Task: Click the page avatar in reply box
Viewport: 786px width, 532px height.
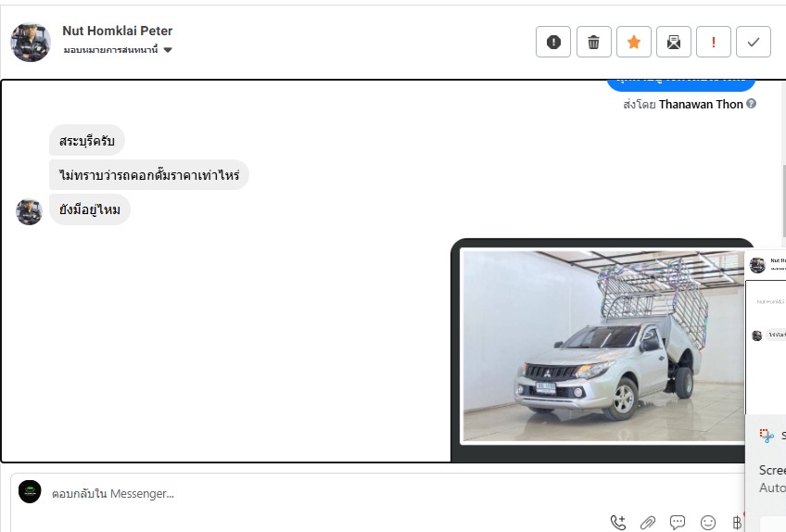Action: click(30, 492)
